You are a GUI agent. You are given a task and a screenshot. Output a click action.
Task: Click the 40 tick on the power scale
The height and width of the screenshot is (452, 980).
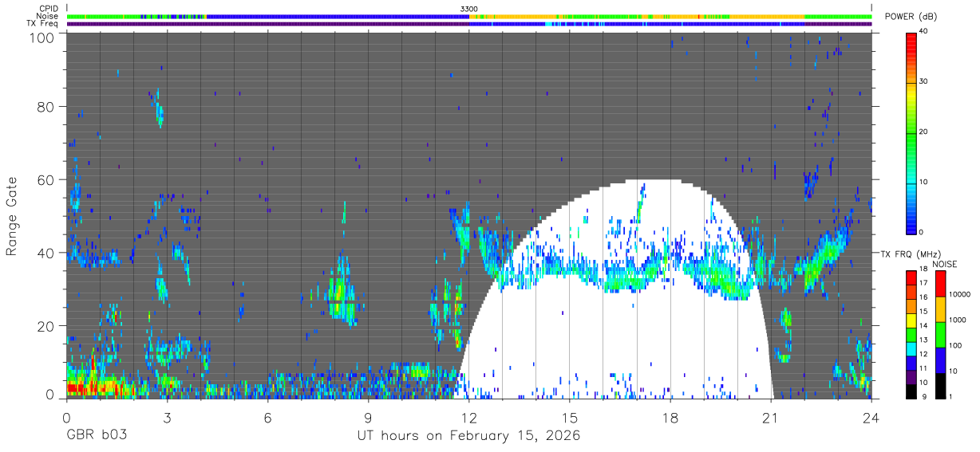pos(923,32)
